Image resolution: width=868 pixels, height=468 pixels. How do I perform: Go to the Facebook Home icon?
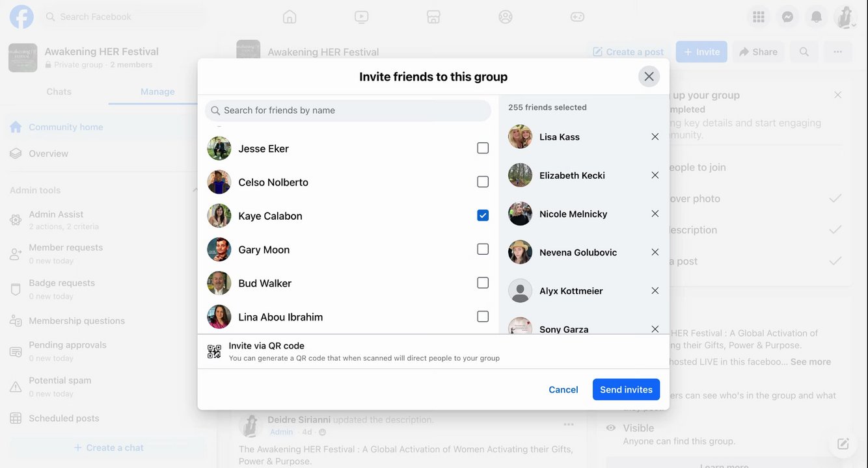point(290,17)
